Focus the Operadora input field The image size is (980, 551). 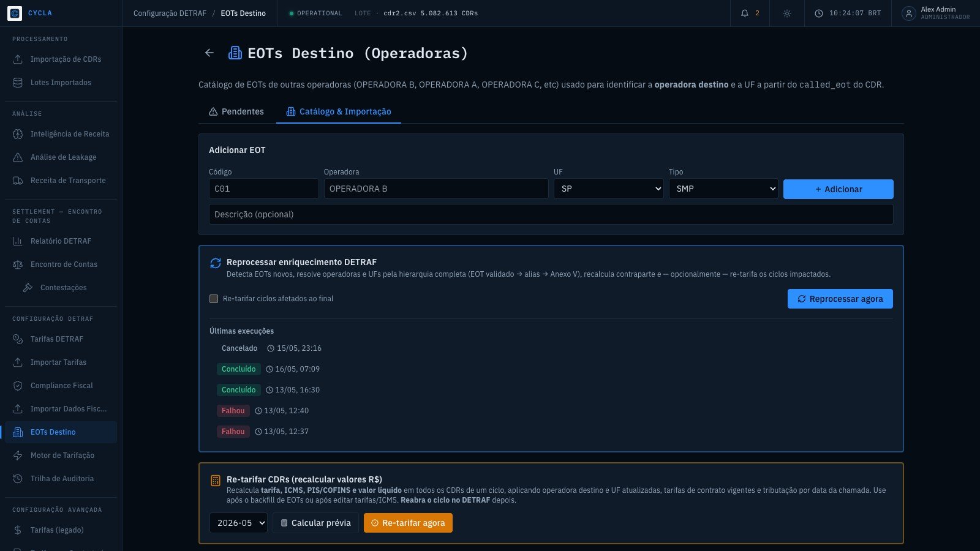click(436, 189)
